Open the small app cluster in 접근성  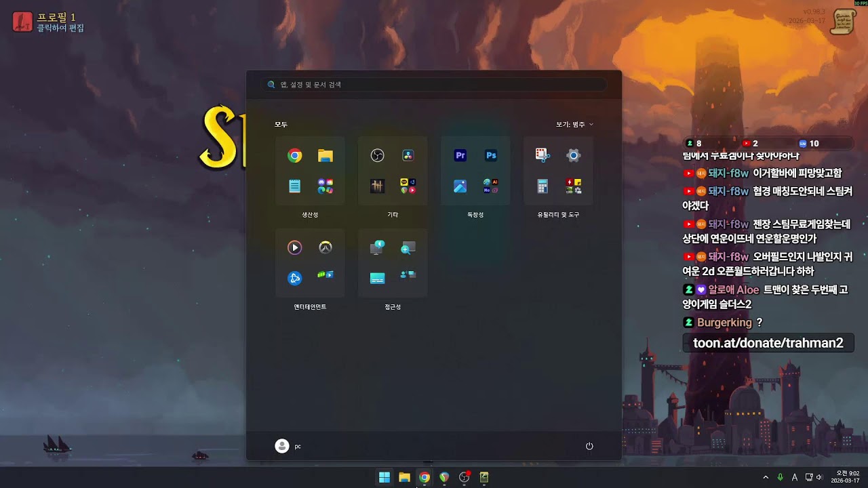coord(408,275)
